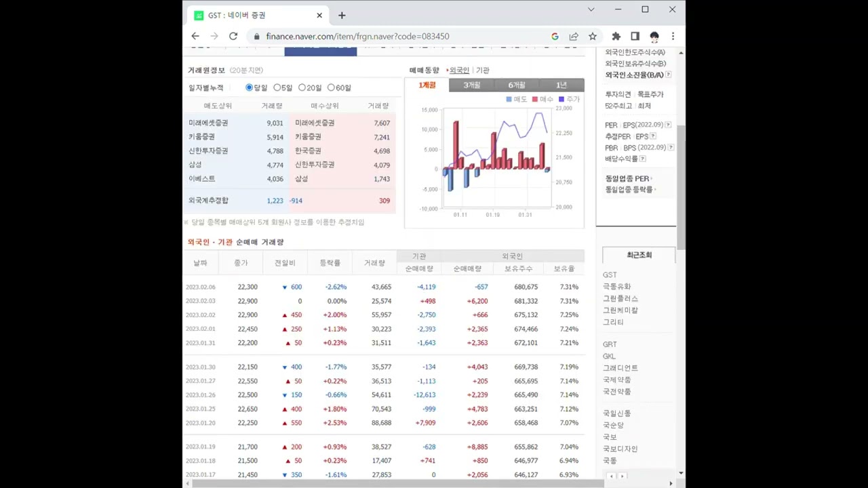Click the 외국인 link next to 매매동향
Screen dimensions: 868x488
point(459,70)
